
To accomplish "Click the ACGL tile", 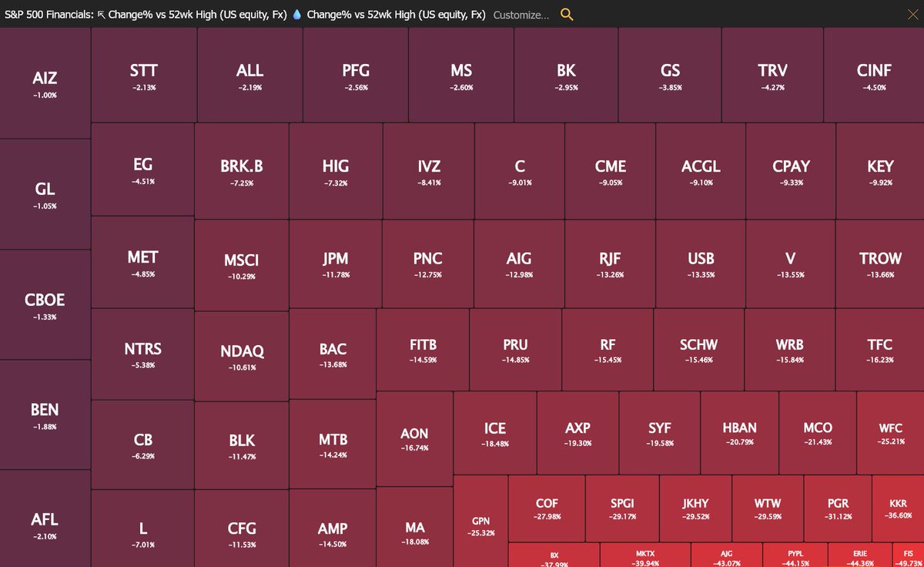I will (x=701, y=172).
